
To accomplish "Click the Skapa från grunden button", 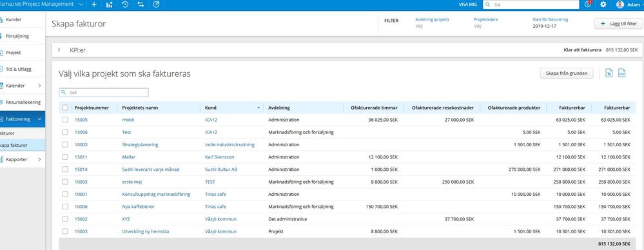I will [567, 73].
